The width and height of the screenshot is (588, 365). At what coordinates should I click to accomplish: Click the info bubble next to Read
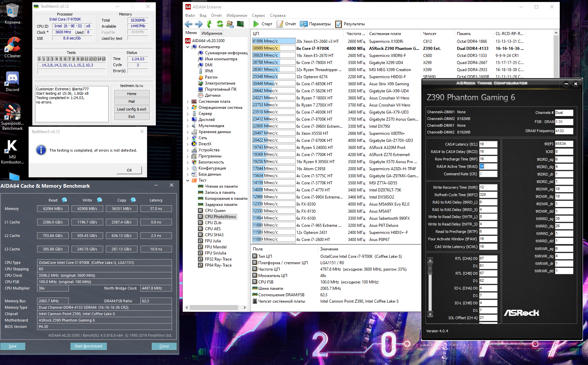[x=64, y=200]
